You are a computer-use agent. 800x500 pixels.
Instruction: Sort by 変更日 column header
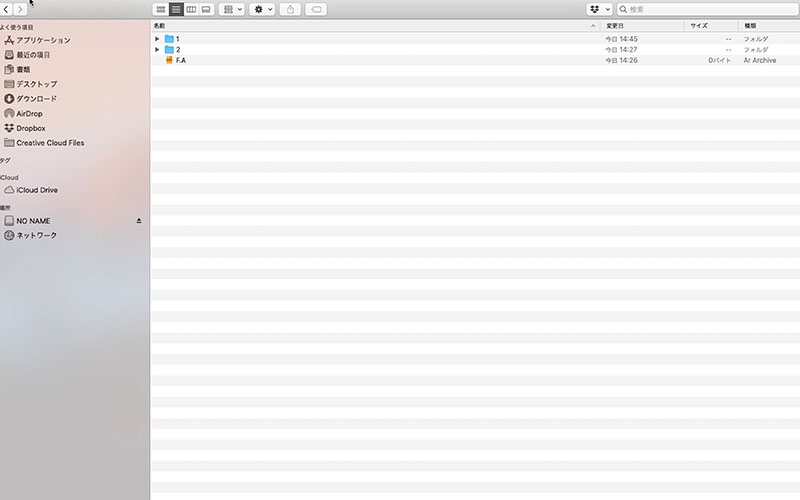pyautogui.click(x=616, y=25)
